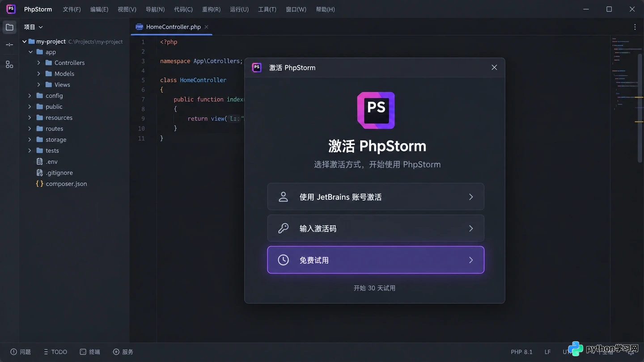This screenshot has width=644, height=362.
Task: Open the 问题 problems panel
Action: pyautogui.click(x=21, y=352)
